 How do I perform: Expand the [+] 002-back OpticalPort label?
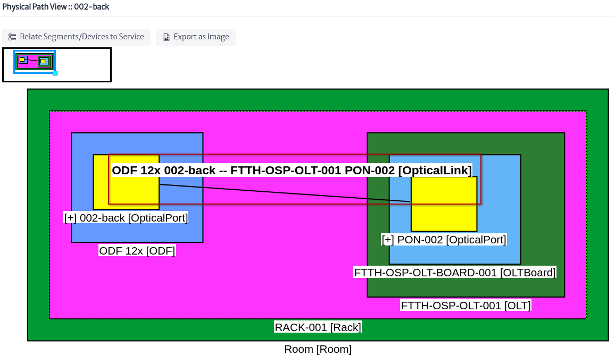[x=126, y=217]
